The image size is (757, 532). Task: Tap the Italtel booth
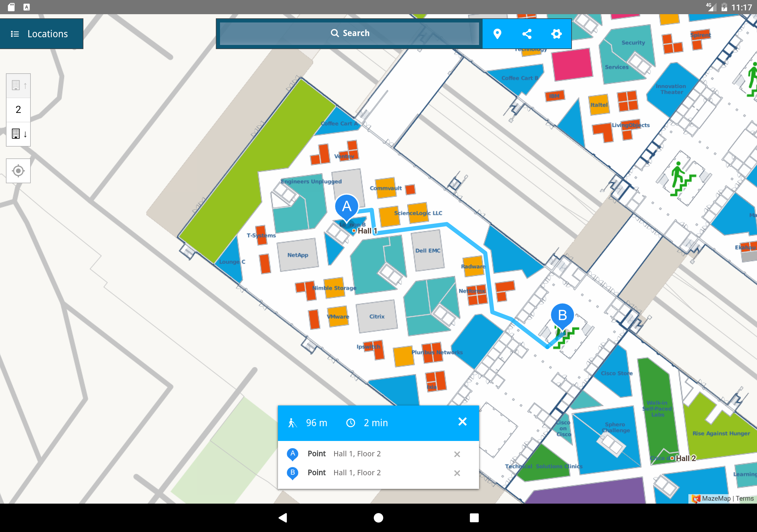pyautogui.click(x=599, y=105)
